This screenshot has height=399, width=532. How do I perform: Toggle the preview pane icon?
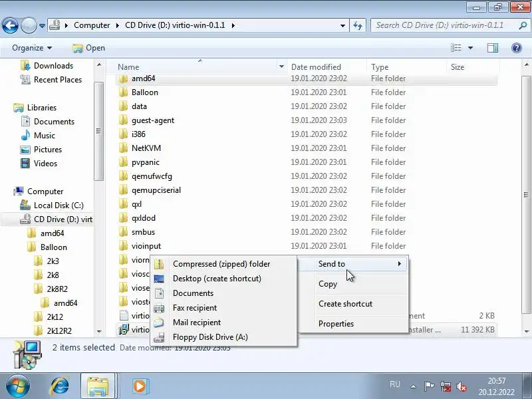493,48
